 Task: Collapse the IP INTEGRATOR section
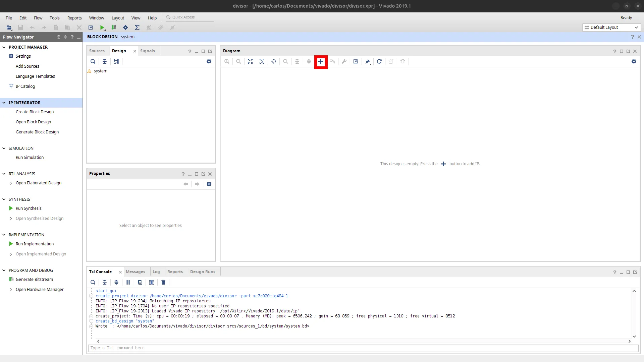tap(4, 103)
